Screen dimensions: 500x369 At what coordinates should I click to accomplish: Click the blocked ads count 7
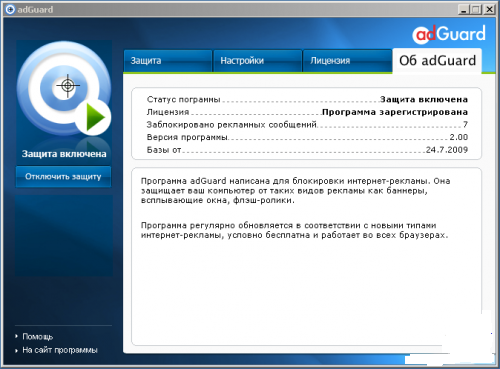(x=465, y=125)
